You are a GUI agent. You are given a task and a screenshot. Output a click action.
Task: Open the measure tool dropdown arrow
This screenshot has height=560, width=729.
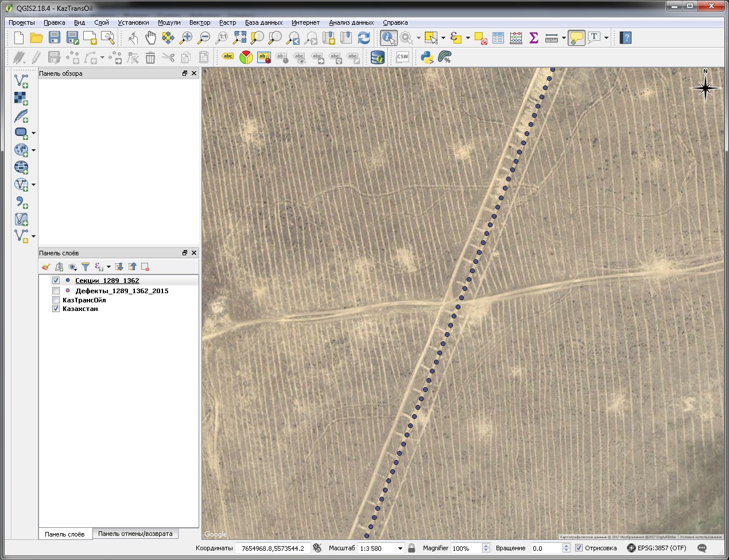coord(564,38)
